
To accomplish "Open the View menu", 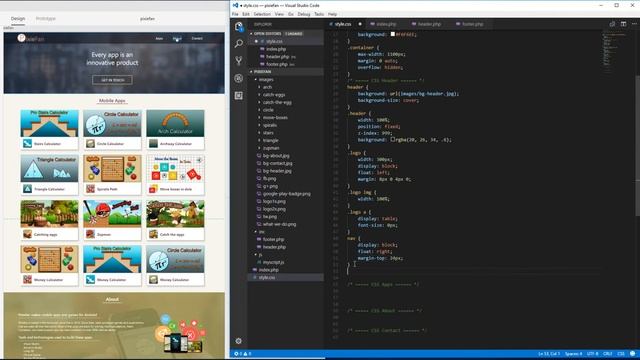I will click(279, 14).
